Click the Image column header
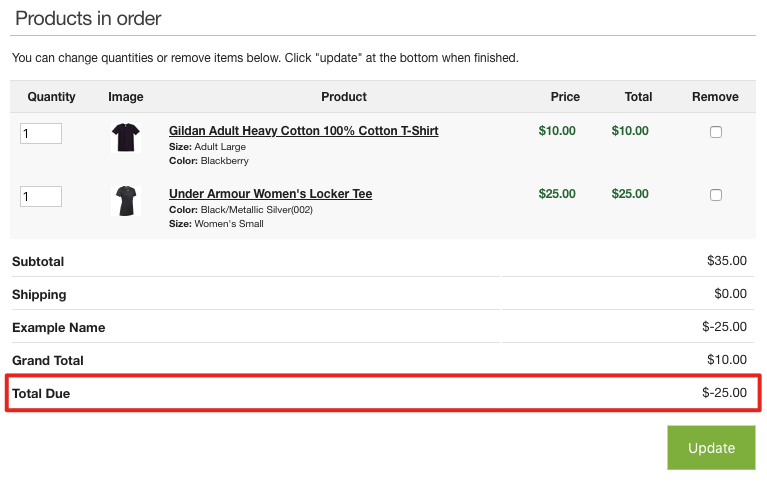The image size is (767, 486). point(126,97)
